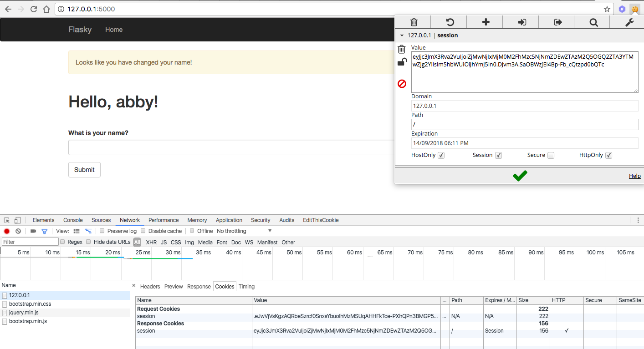Click the green checkmark to save cookie

[x=520, y=176]
